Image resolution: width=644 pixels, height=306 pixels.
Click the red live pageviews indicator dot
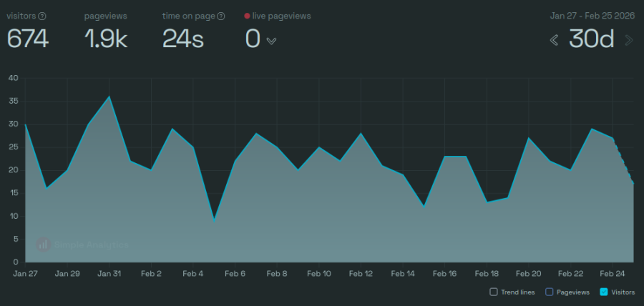(x=247, y=16)
